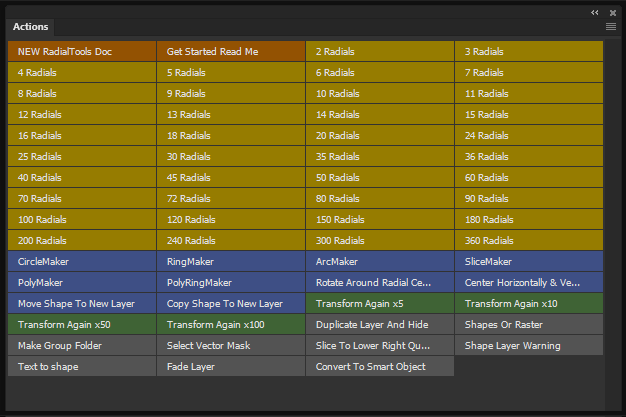
Task: Run the 180 Radials action
Action: (x=529, y=219)
